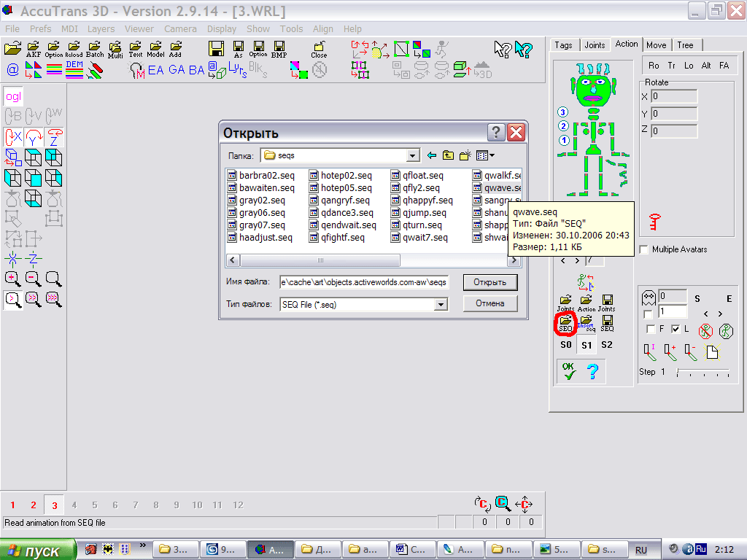
Task: Click the rotate about Z axis icon
Action: coord(54,137)
